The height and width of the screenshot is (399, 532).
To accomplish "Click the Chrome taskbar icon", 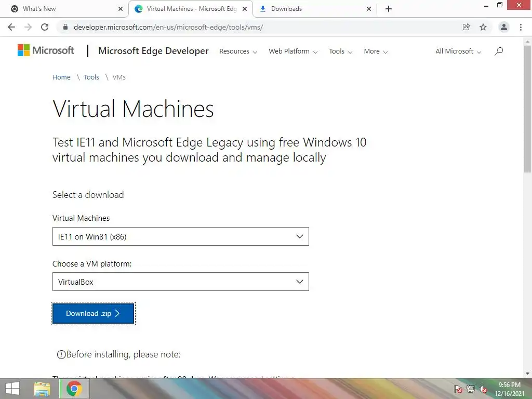I will point(74,389).
